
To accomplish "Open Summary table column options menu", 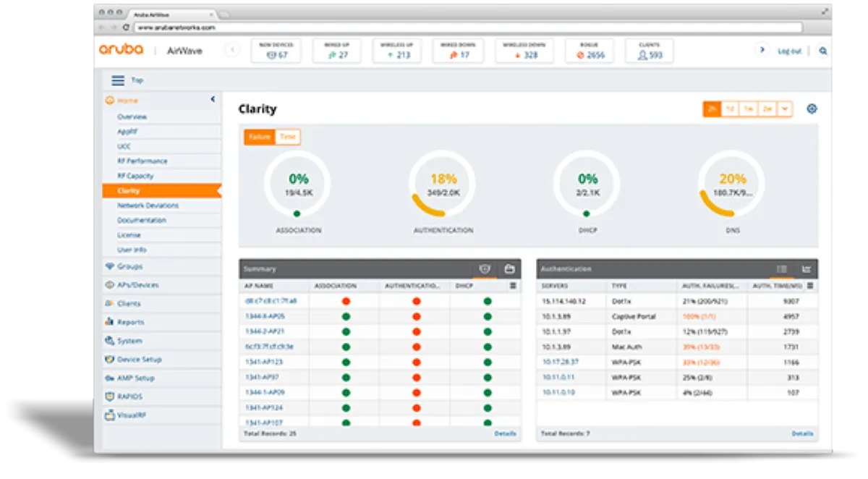I will (513, 286).
